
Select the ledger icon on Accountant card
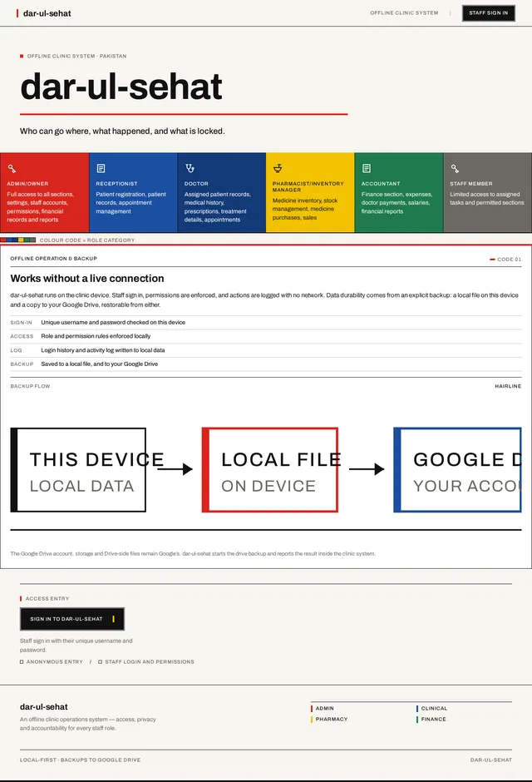point(366,168)
